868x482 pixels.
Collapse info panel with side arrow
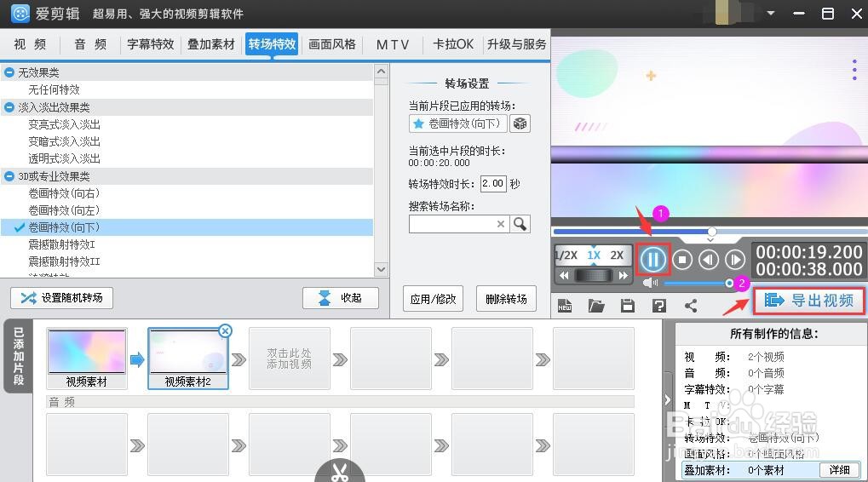coord(668,399)
